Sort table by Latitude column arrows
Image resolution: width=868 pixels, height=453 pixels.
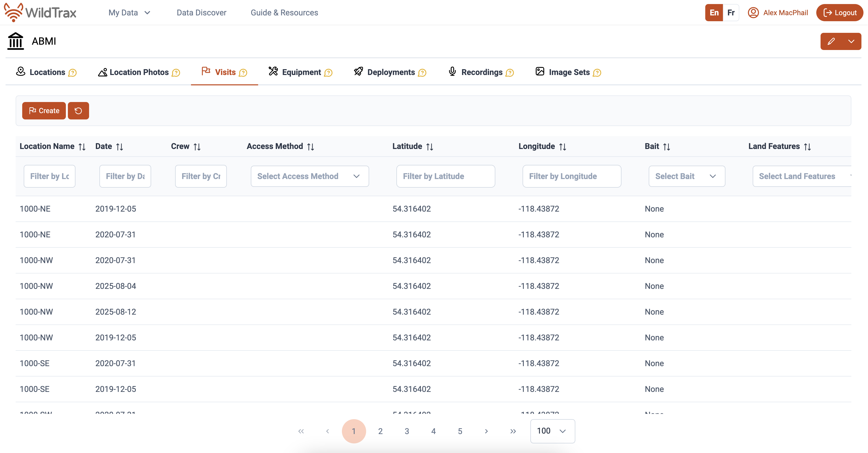[x=430, y=147]
